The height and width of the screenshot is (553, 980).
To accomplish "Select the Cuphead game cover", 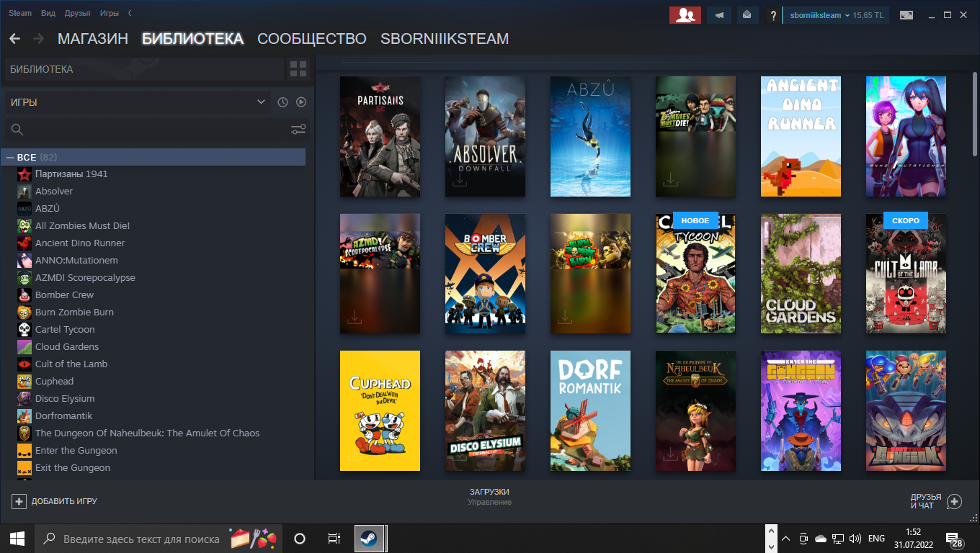I will [380, 410].
